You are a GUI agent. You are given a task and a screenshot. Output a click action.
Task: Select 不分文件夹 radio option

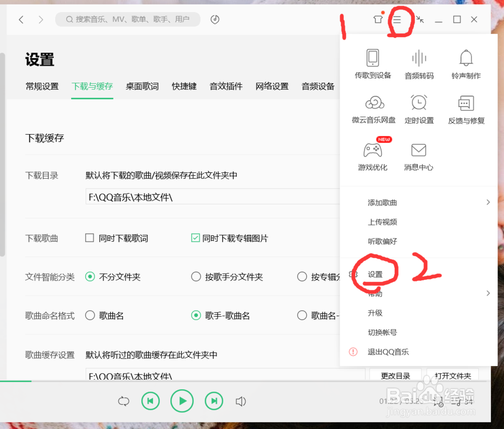[x=90, y=277]
